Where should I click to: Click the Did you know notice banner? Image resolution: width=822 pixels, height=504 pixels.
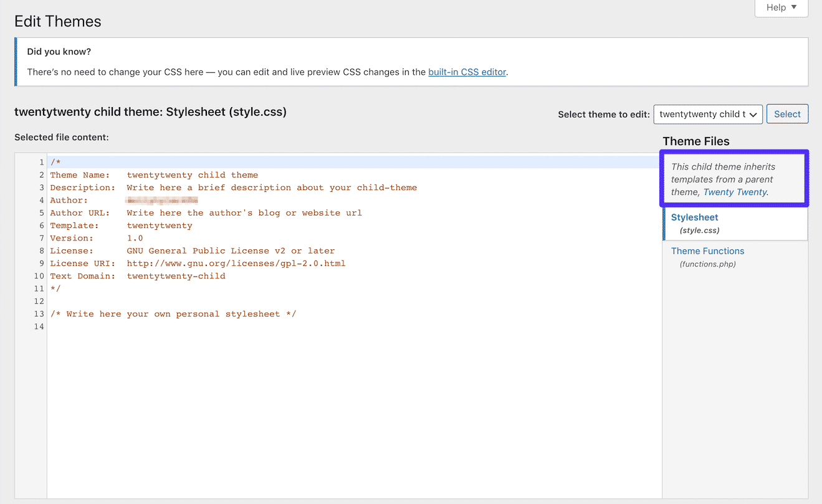point(411,61)
